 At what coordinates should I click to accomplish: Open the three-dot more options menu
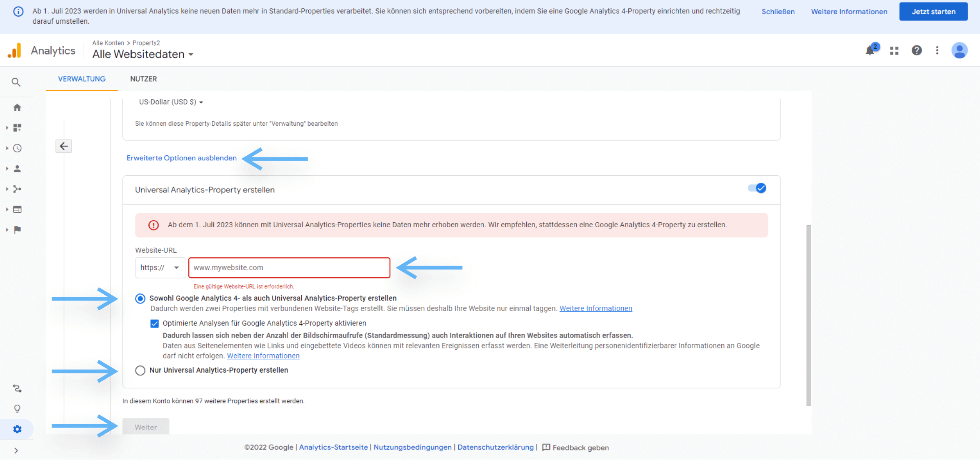coord(937,50)
